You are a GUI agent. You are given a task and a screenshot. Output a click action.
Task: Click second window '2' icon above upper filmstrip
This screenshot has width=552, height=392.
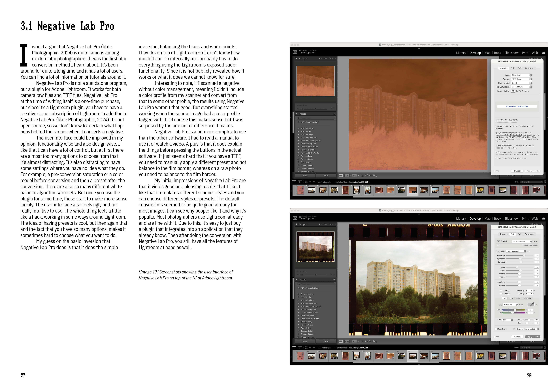click(x=300, y=182)
